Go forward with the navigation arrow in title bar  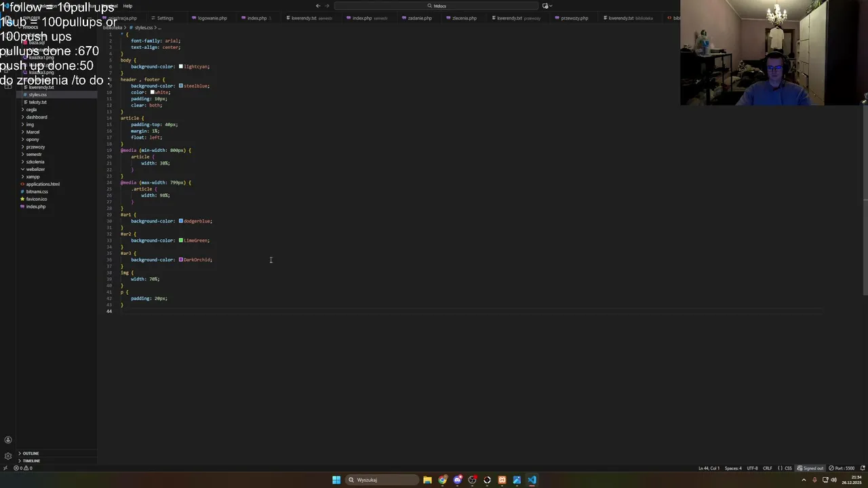[x=327, y=6]
